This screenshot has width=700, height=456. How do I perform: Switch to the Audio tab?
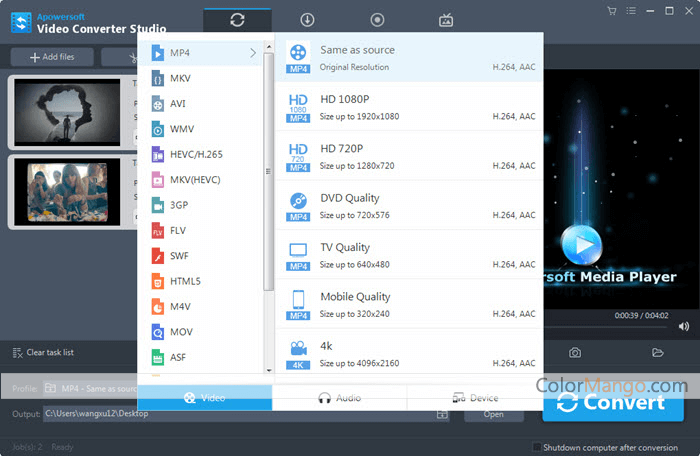pos(339,397)
